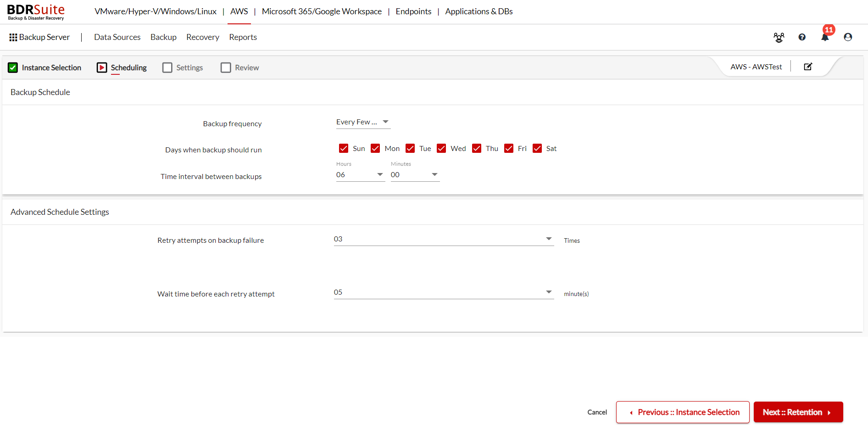Click the Backup Server label
The image size is (868, 425).
(x=45, y=37)
